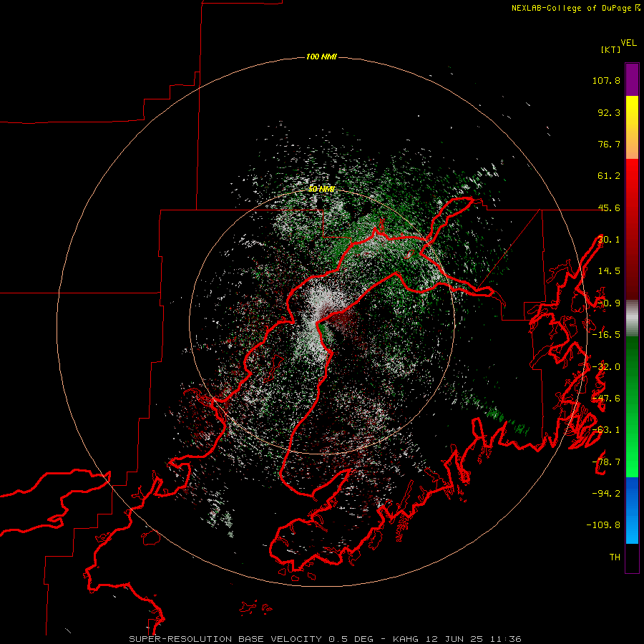The image size is (644, 644).
Task: Click the -0.9 velocity scale value
Action: 609,303
